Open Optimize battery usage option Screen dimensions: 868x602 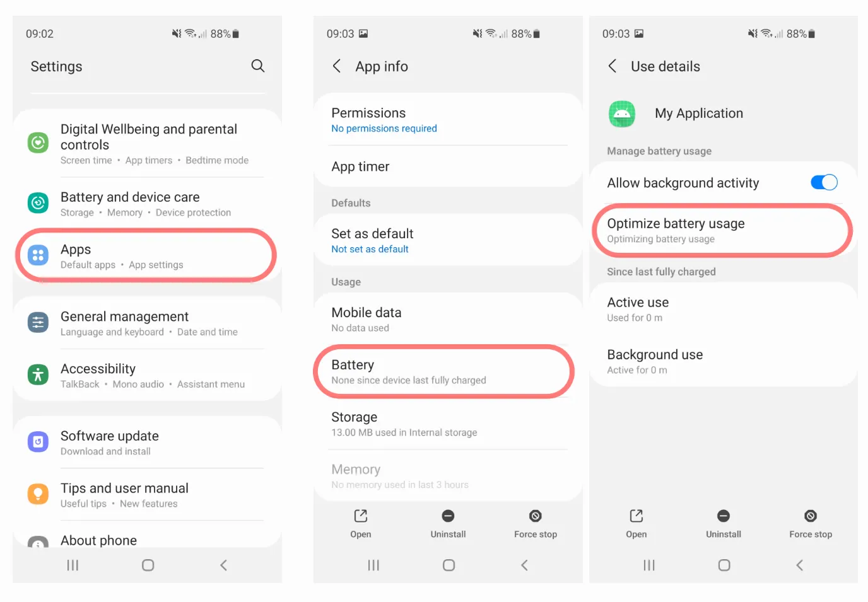722,230
